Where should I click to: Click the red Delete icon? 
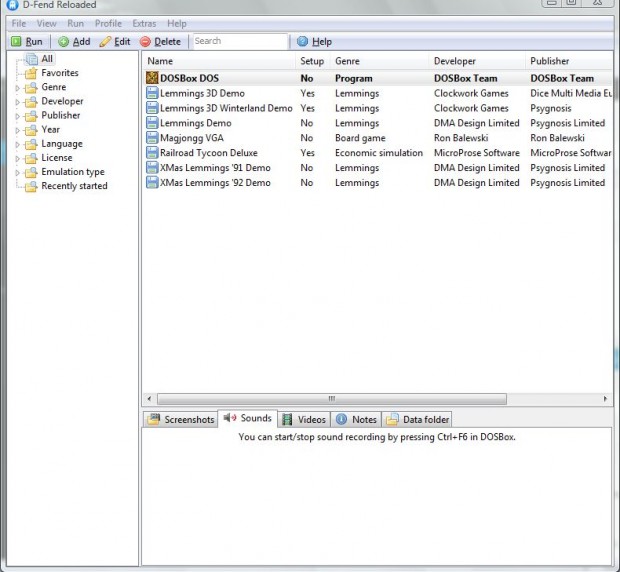pos(146,42)
